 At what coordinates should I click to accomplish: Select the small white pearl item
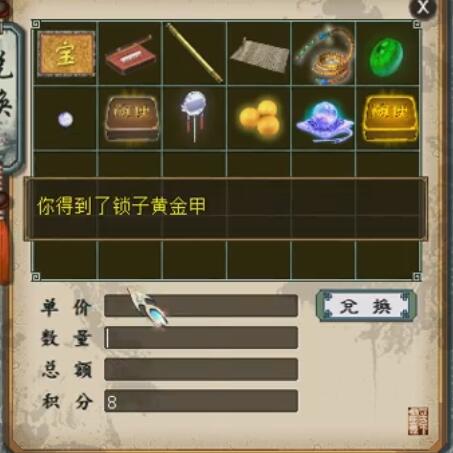coord(65,119)
